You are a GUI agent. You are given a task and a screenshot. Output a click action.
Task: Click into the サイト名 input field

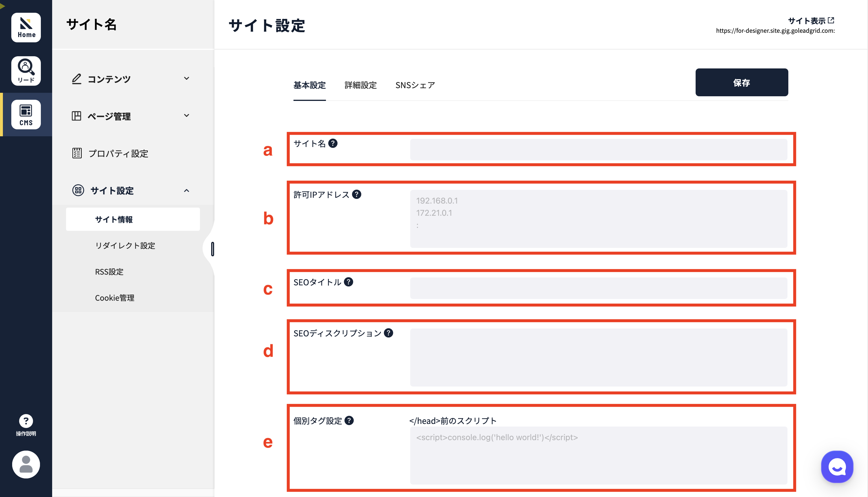pyautogui.click(x=599, y=149)
